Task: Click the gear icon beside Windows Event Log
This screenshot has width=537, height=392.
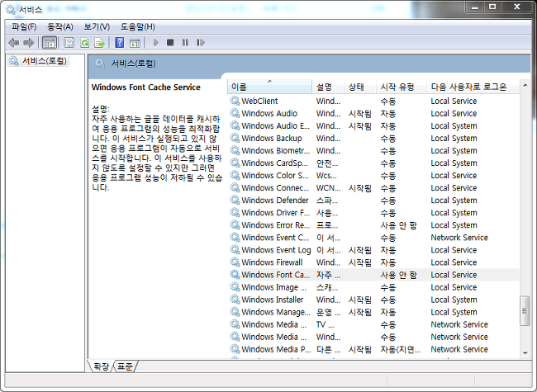Action: coord(235,250)
